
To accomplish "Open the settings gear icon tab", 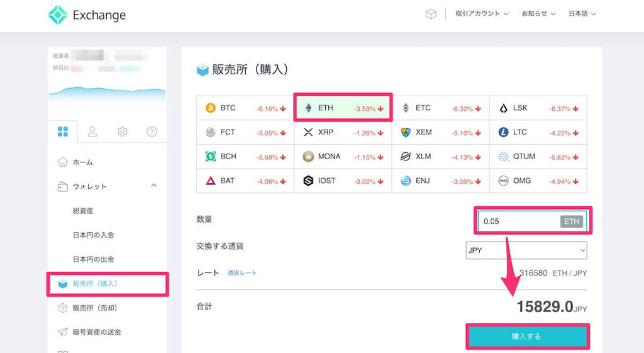I will coord(122,132).
